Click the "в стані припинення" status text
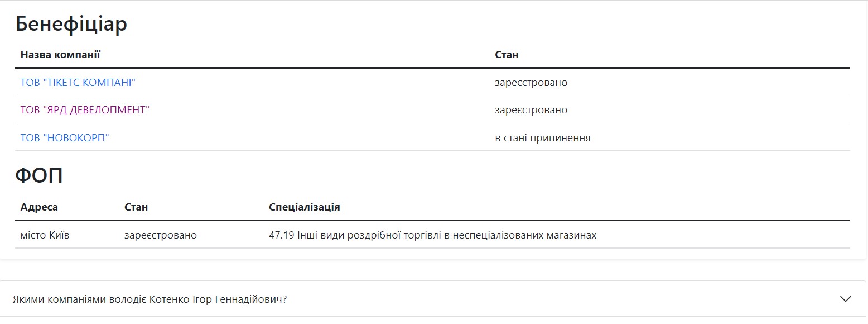 [x=542, y=137]
